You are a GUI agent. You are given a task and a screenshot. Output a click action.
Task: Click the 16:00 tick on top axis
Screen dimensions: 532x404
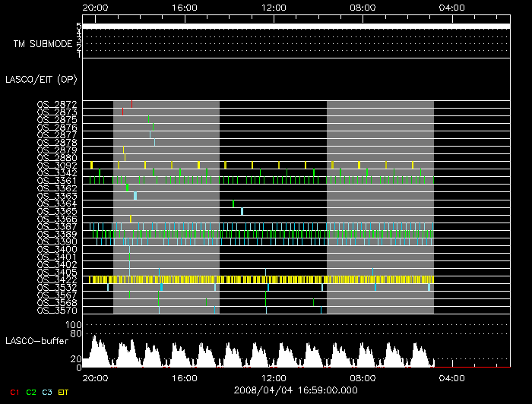184,8
